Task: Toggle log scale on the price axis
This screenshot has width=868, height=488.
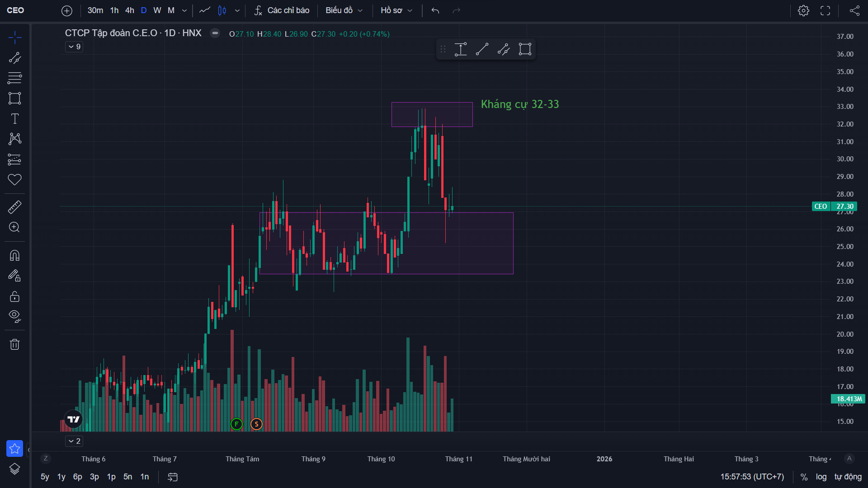Action: point(821,477)
